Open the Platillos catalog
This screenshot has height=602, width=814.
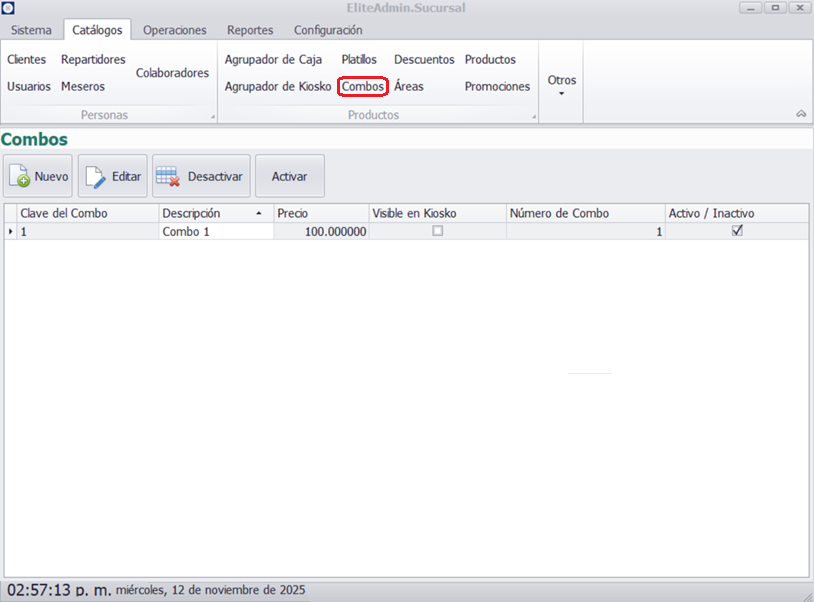tap(359, 60)
